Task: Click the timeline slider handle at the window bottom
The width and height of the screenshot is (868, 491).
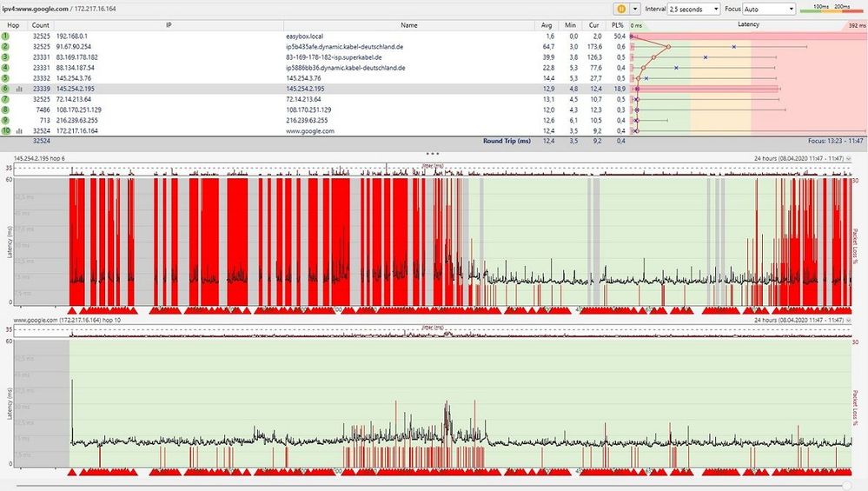Action: [x=847, y=486]
